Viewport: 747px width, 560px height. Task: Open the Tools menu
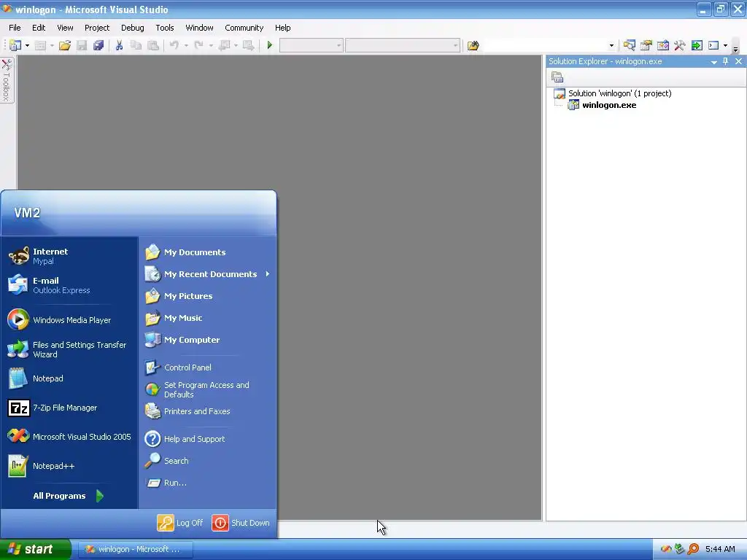165,28
